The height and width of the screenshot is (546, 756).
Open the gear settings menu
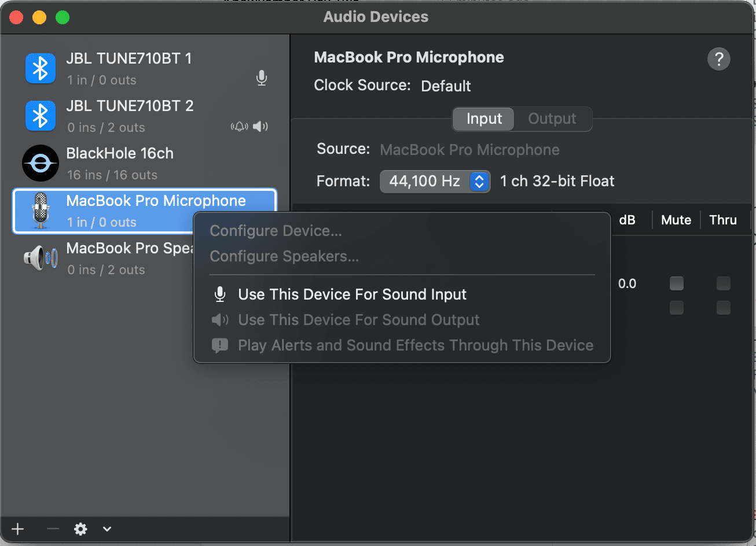pyautogui.click(x=80, y=529)
